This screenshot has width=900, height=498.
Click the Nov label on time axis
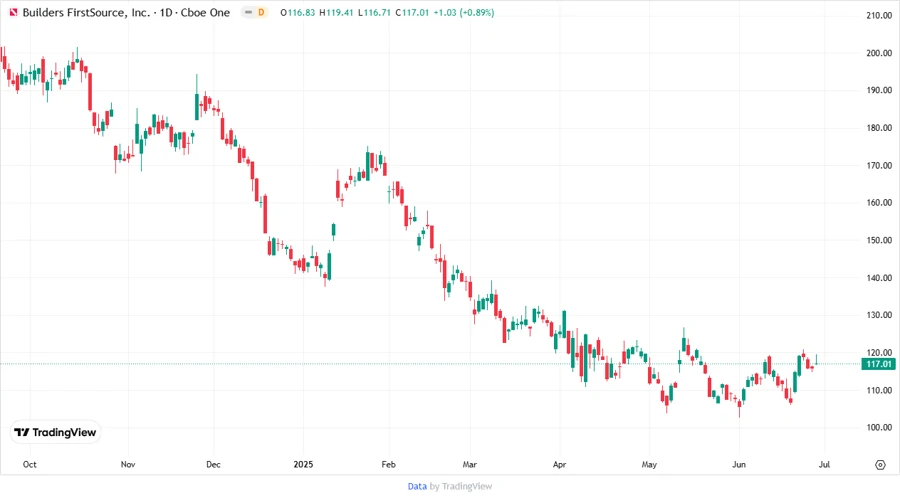coord(128,464)
